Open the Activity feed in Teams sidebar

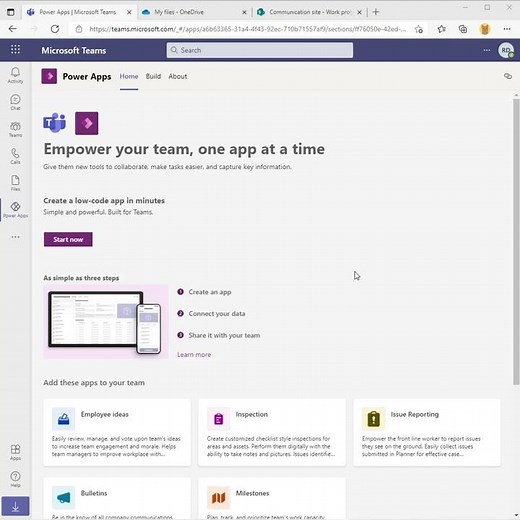point(15,75)
